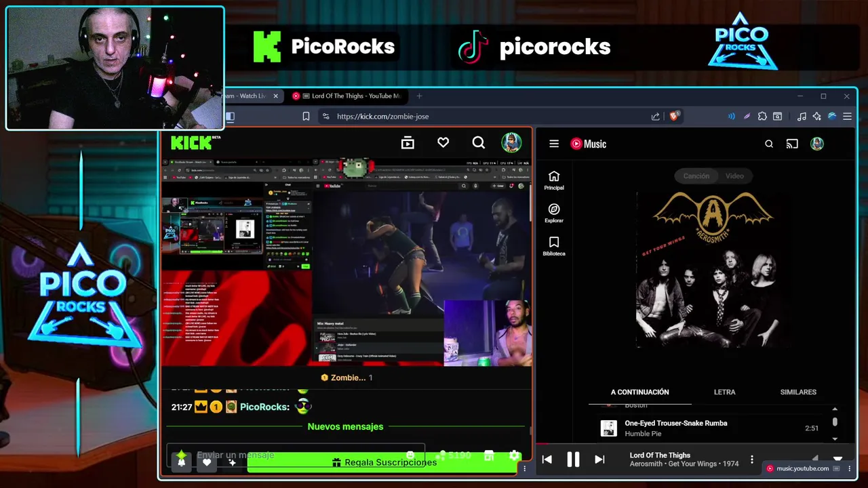Click the Kick stream video player
Screen dimensions: 868x488
tap(347, 262)
